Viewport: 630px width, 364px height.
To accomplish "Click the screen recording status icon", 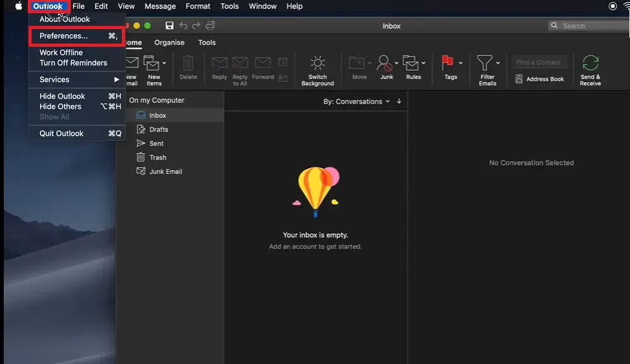I will (613, 6).
